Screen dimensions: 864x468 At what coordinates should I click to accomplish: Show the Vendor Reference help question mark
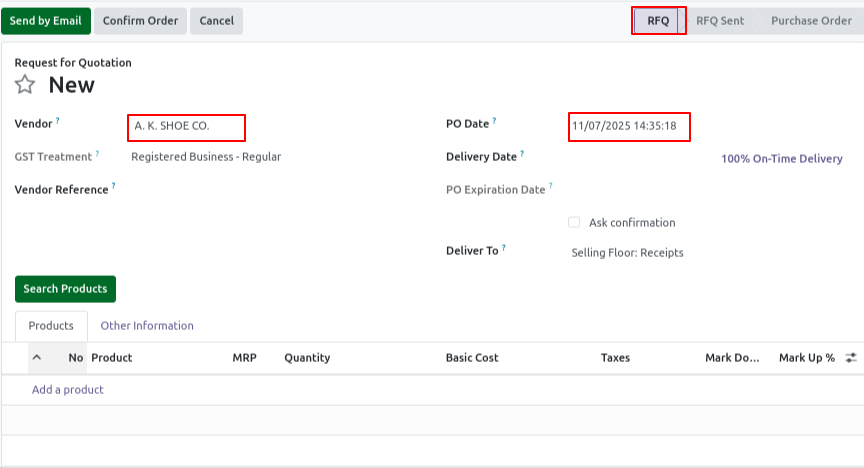(x=114, y=186)
